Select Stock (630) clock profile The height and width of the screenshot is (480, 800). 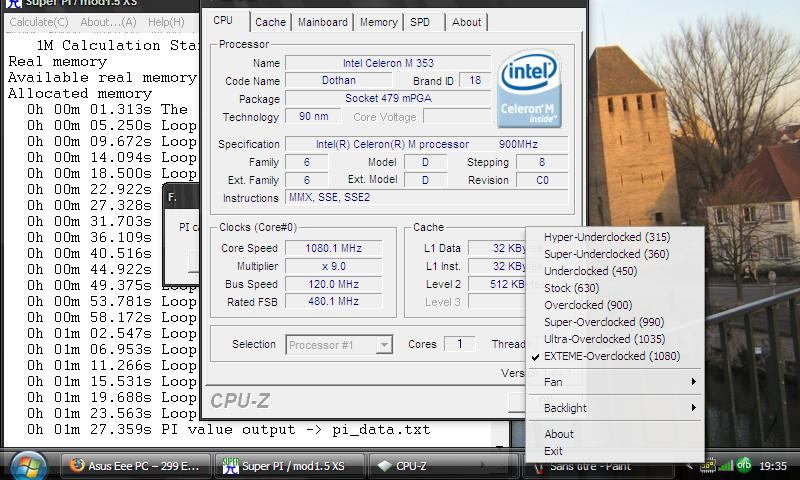coord(614,288)
